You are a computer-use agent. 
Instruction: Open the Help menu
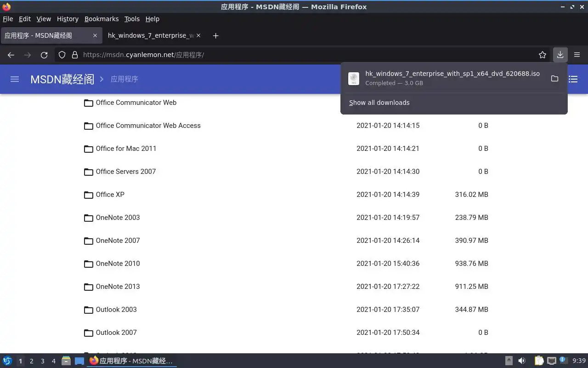pyautogui.click(x=153, y=19)
